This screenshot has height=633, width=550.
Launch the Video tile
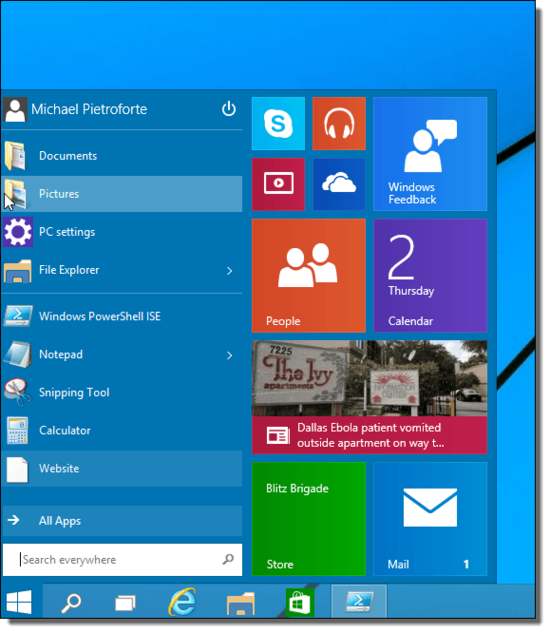click(x=278, y=184)
